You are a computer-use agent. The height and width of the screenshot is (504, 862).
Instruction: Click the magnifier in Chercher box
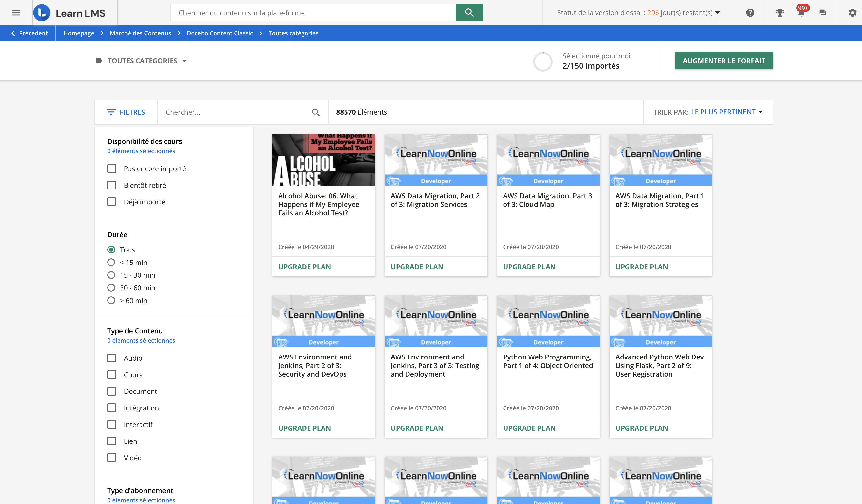pos(316,112)
